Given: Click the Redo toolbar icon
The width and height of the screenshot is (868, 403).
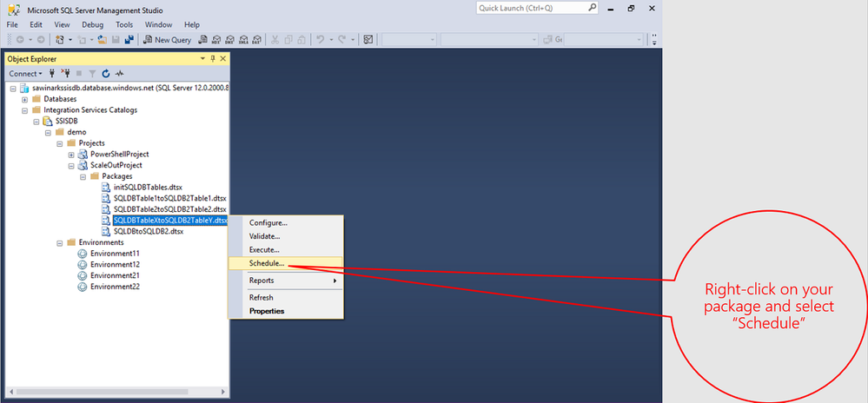Looking at the screenshot, I should [342, 40].
